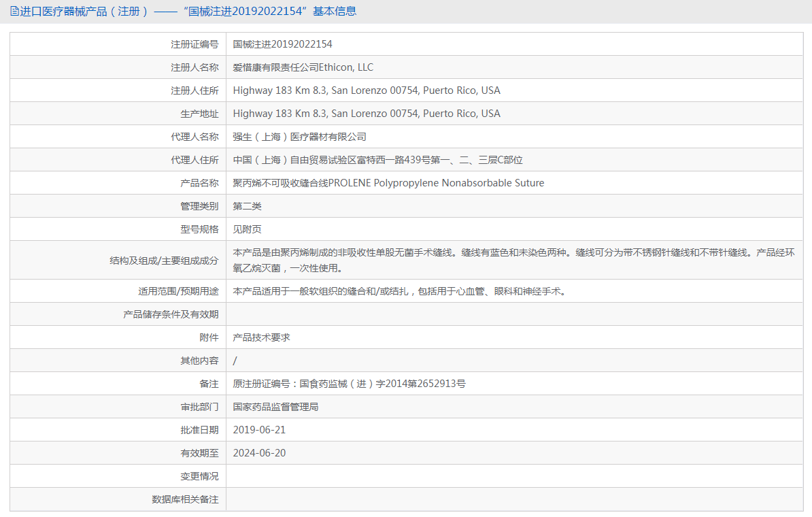
Task: Click the 产品储存条件及有效期 row label
Action: (x=171, y=314)
